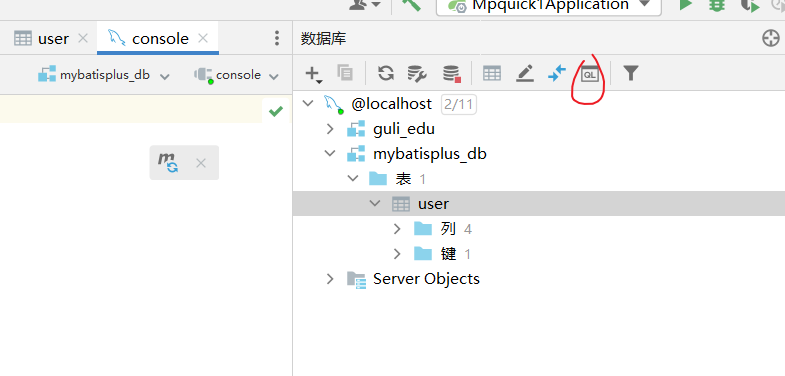The height and width of the screenshot is (376, 785).
Task: Expand the 列 columns folder
Action: point(397,229)
